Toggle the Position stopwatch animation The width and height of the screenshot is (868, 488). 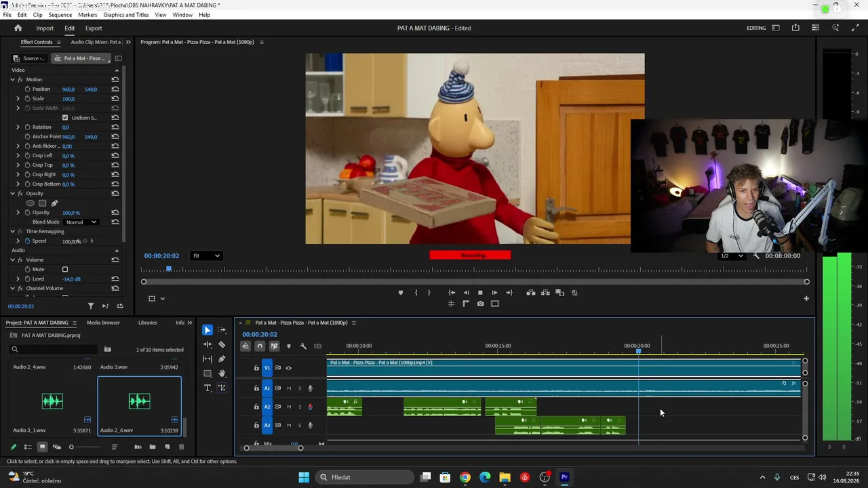pyautogui.click(x=28, y=89)
